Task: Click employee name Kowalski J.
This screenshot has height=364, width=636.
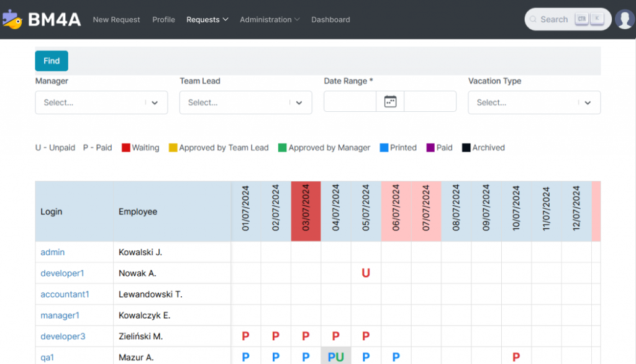Action: 140,252
